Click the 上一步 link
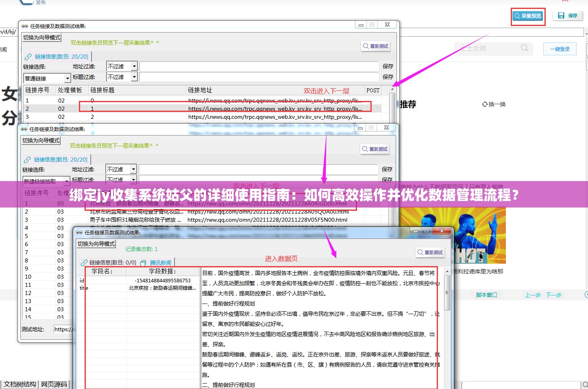This screenshot has height=389, width=588. coord(533,295)
